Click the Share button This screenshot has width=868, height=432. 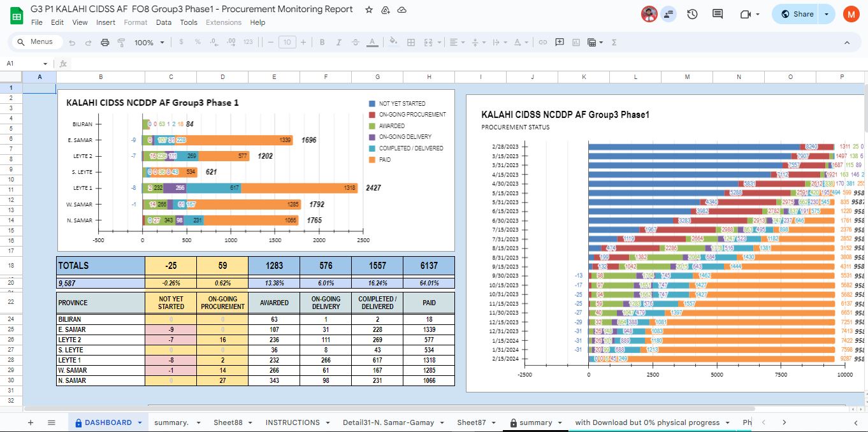797,14
